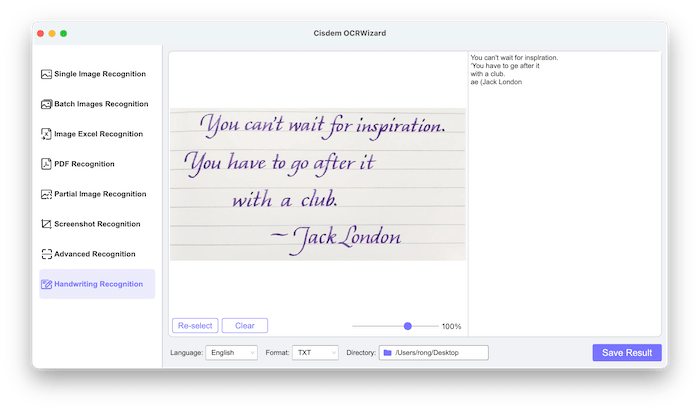Click the Batch Images Recognition icon

[x=46, y=104]
